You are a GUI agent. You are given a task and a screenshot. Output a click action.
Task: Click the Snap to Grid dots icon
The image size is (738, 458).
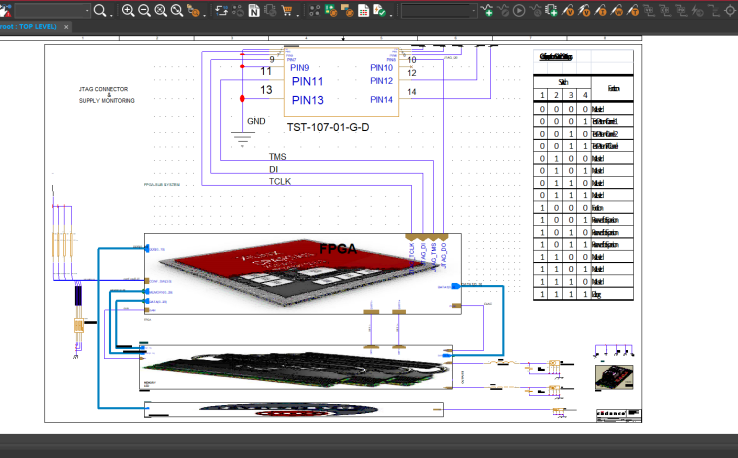(314, 10)
